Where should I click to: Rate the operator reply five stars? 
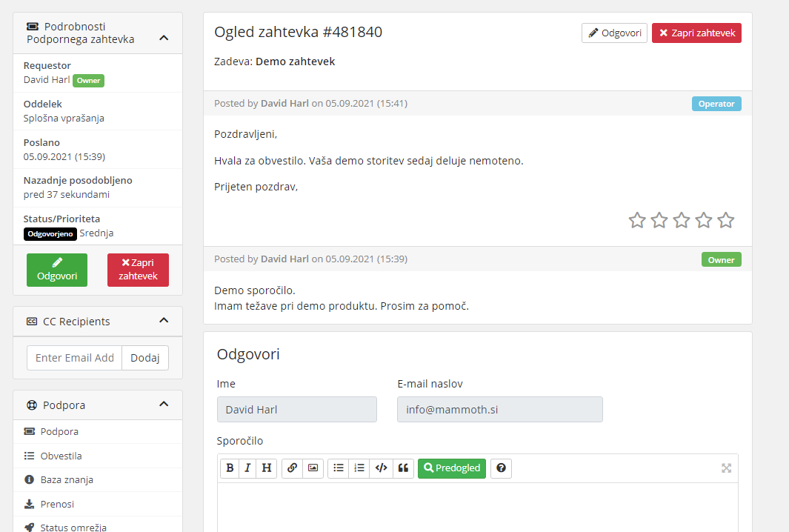point(726,220)
